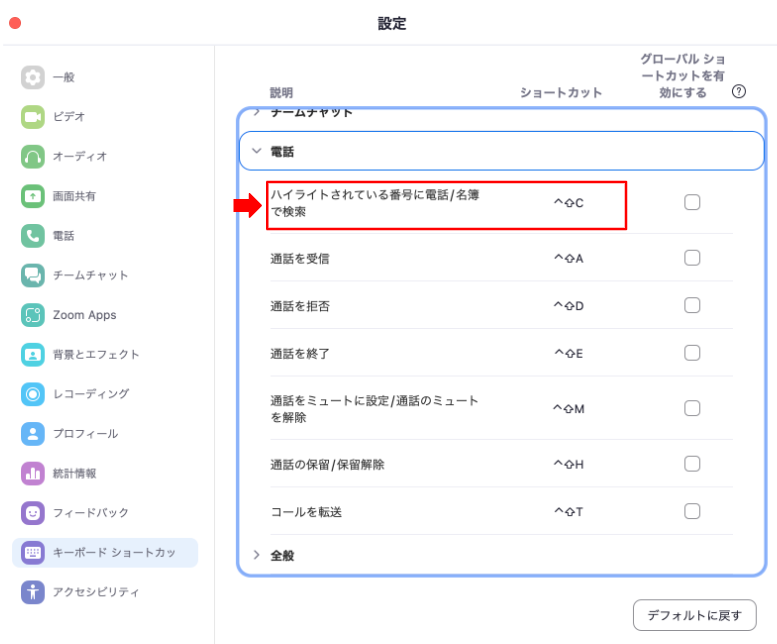Click the ショートカット column header
Viewport: 777px width, 644px height.
click(561, 93)
